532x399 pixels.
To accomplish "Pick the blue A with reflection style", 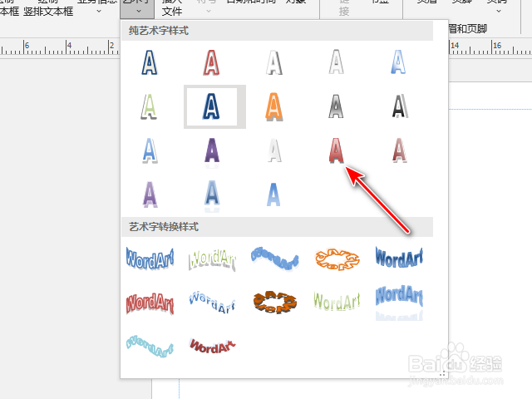I will [212, 196].
